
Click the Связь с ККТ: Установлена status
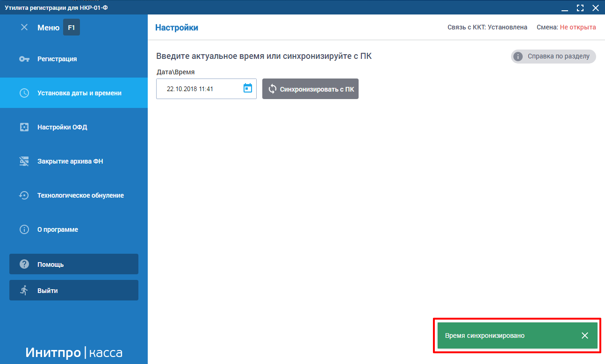(487, 27)
